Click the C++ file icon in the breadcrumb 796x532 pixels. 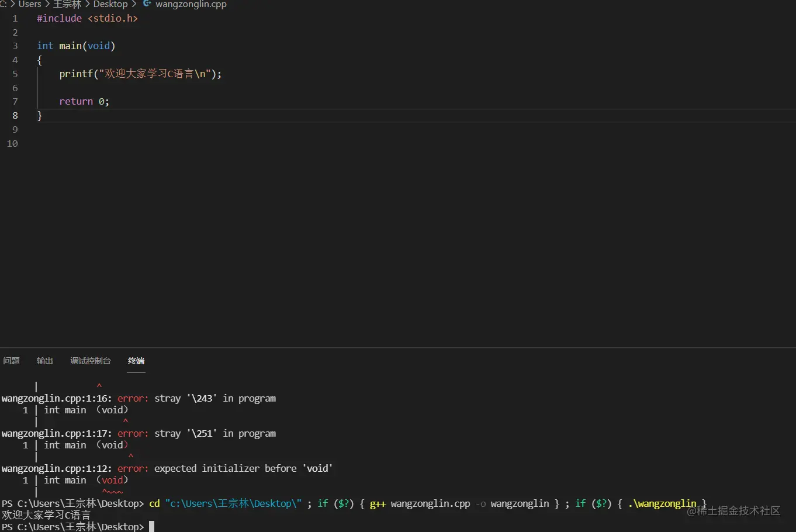pyautogui.click(x=147, y=4)
